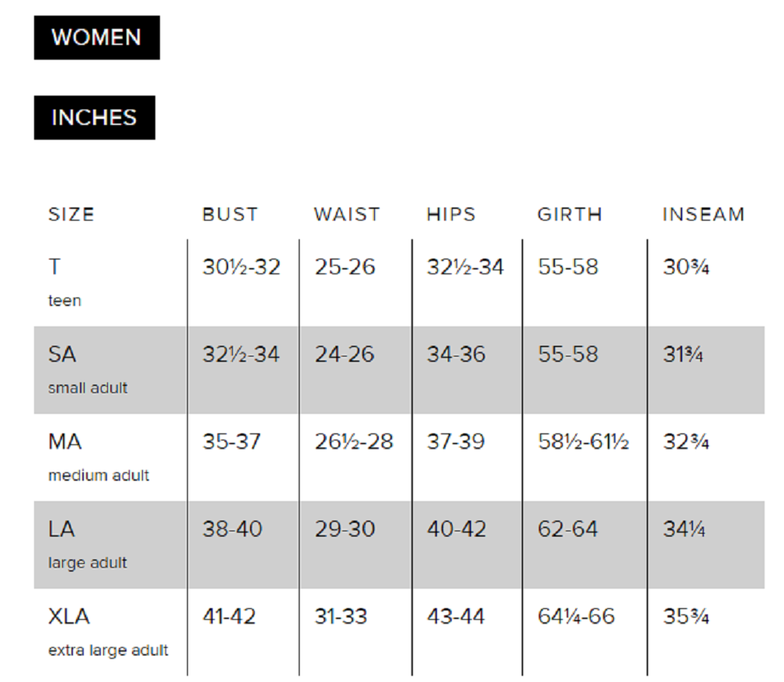Select the T teen size row label
The image size is (784, 682).
tap(64, 281)
